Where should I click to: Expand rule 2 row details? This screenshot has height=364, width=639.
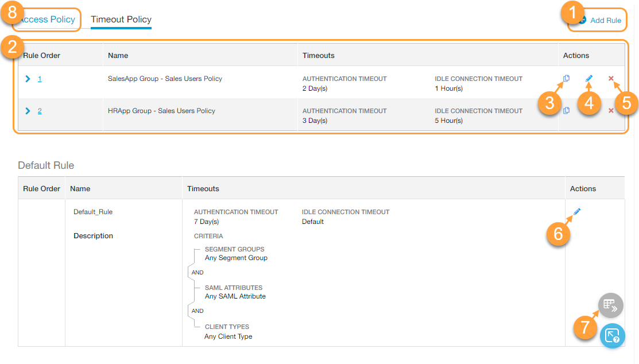point(28,111)
